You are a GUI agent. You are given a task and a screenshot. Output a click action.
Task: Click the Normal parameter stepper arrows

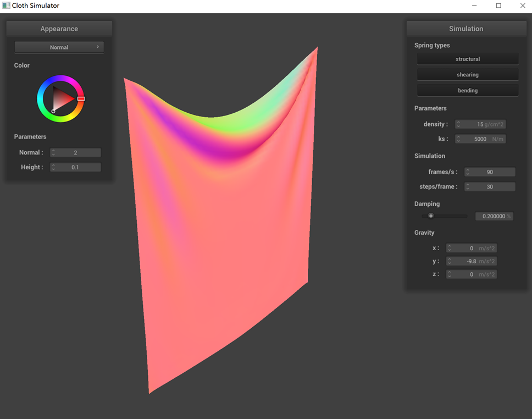pos(53,153)
